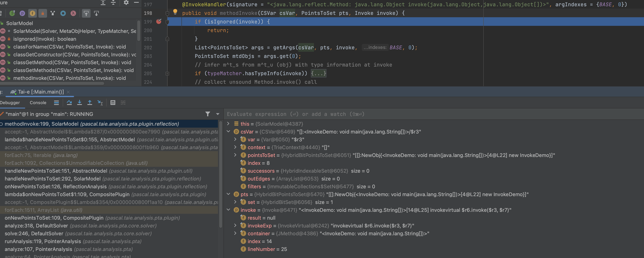Expand the invokeExp InvokeVirtual field

click(x=235, y=225)
